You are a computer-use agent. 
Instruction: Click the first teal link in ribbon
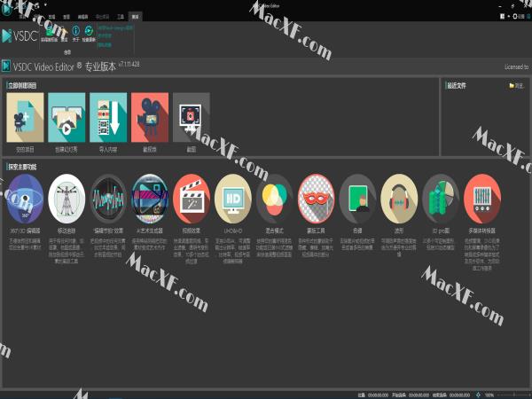[115, 27]
